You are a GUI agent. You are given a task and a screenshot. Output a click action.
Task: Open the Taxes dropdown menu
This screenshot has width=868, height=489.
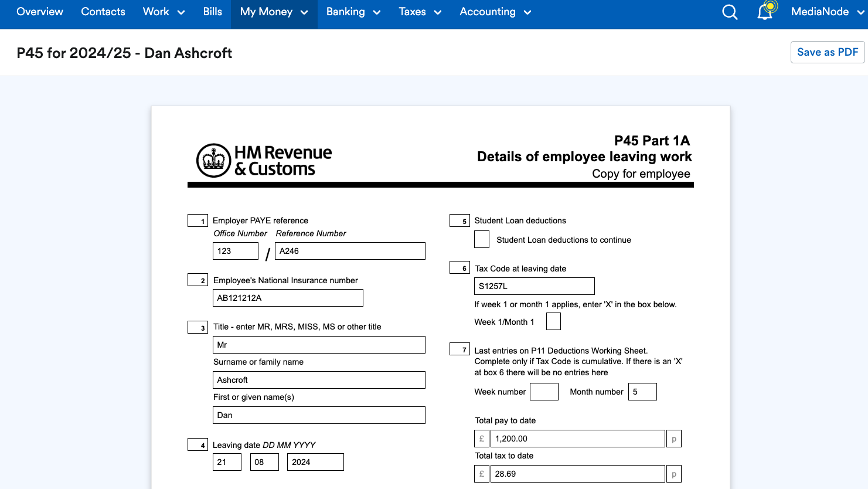point(420,12)
